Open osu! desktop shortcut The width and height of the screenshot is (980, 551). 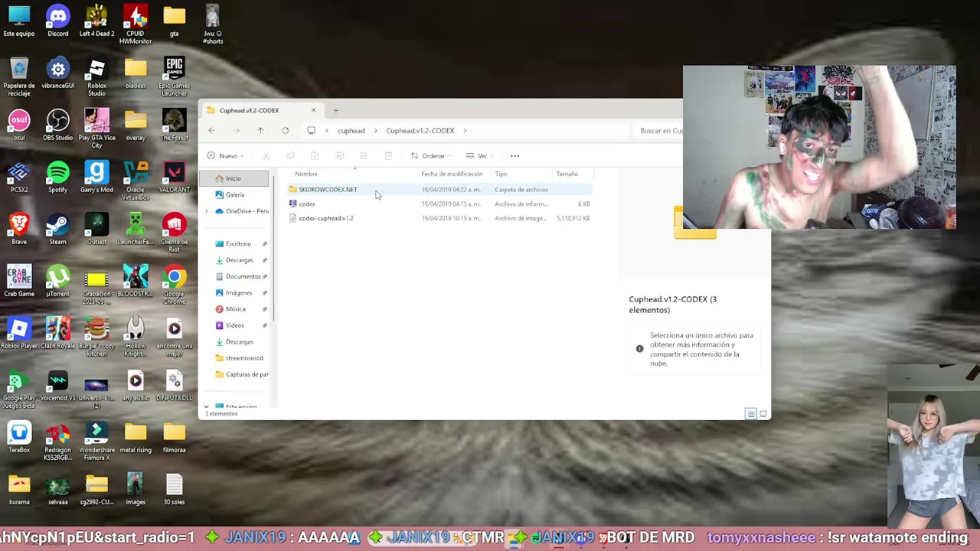[19, 125]
